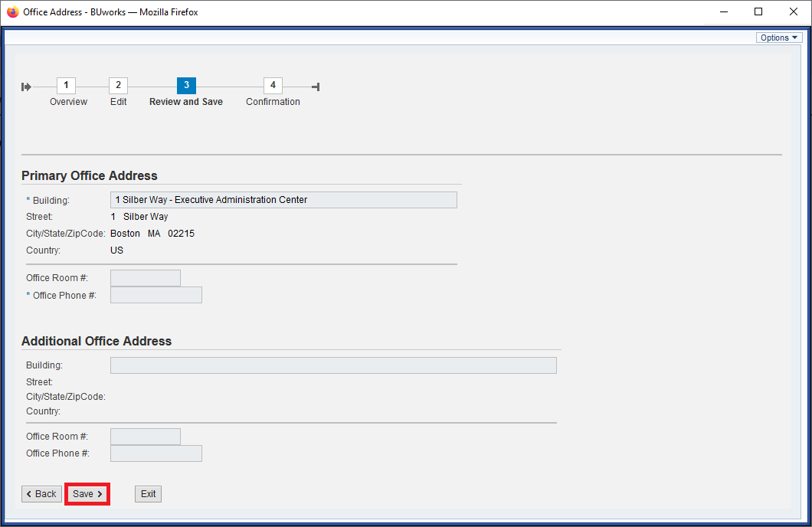Save the office address changes
Screen dimensions: 812x527
87,494
